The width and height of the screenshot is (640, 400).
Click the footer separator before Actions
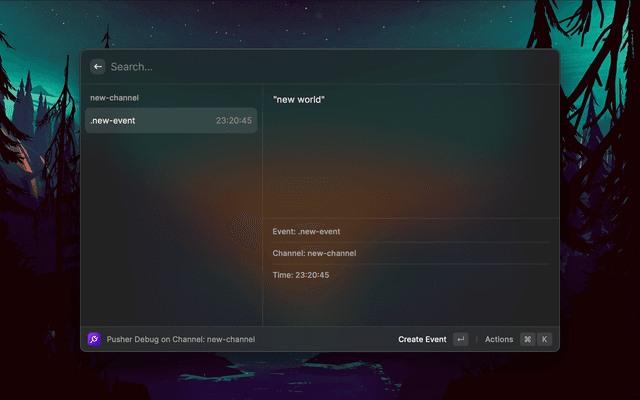tap(477, 339)
